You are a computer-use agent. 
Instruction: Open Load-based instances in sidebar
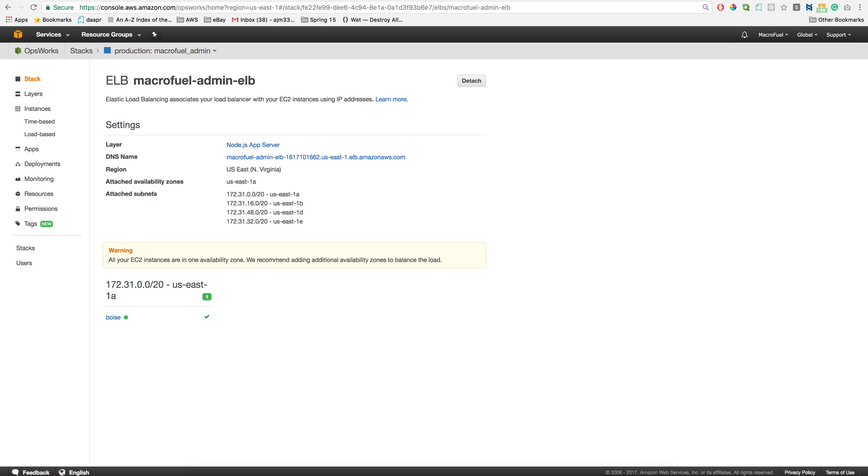coord(40,134)
